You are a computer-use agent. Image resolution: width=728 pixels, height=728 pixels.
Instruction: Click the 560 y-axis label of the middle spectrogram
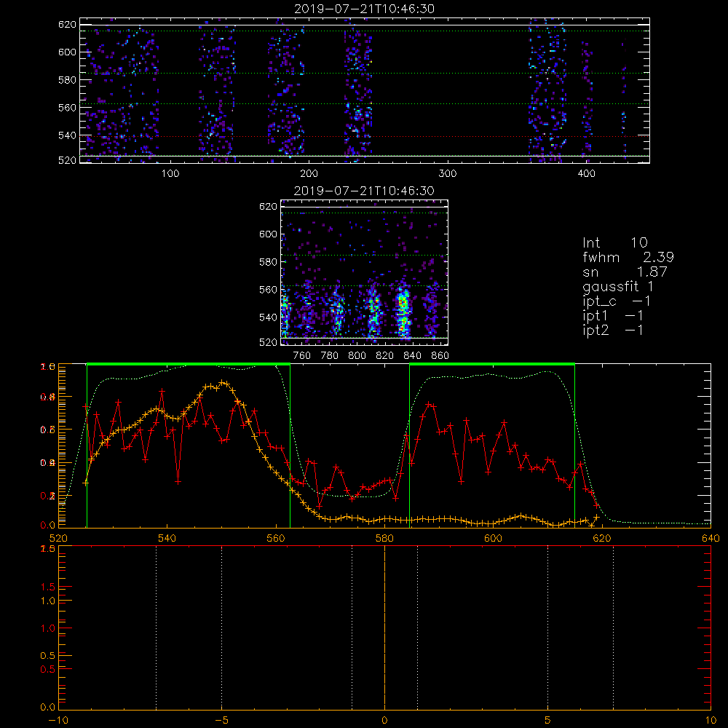click(x=269, y=290)
